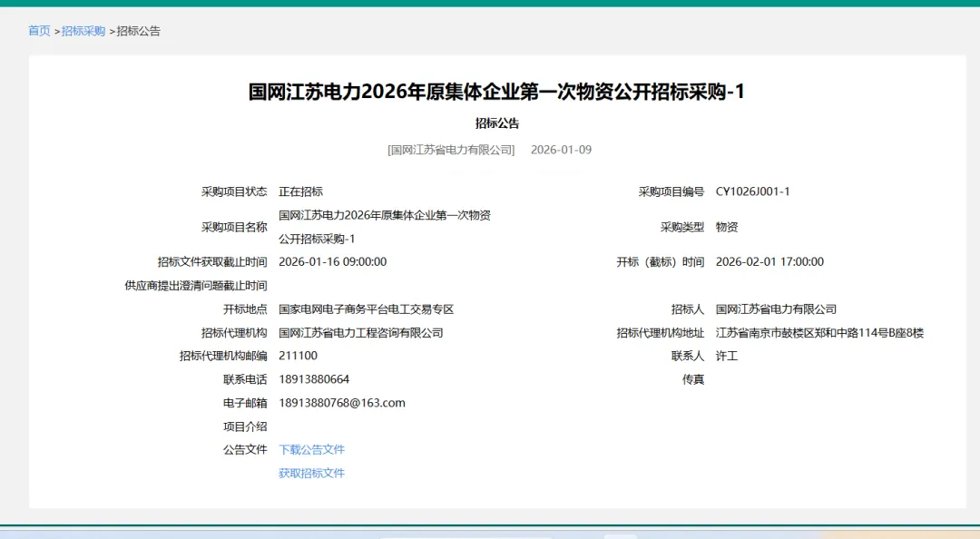Viewport: 980px width, 539px height.
Task: Click the opening time 2026-02-01 17:00:00
Action: 769,262
